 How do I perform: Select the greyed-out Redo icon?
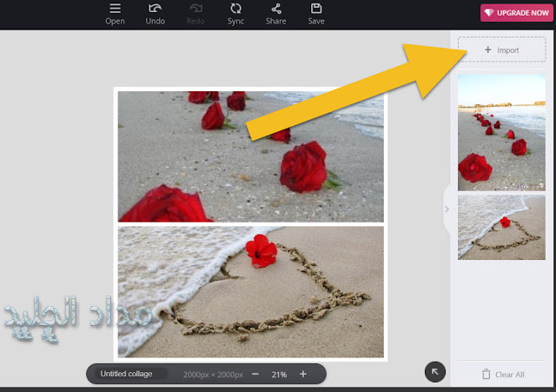[195, 9]
